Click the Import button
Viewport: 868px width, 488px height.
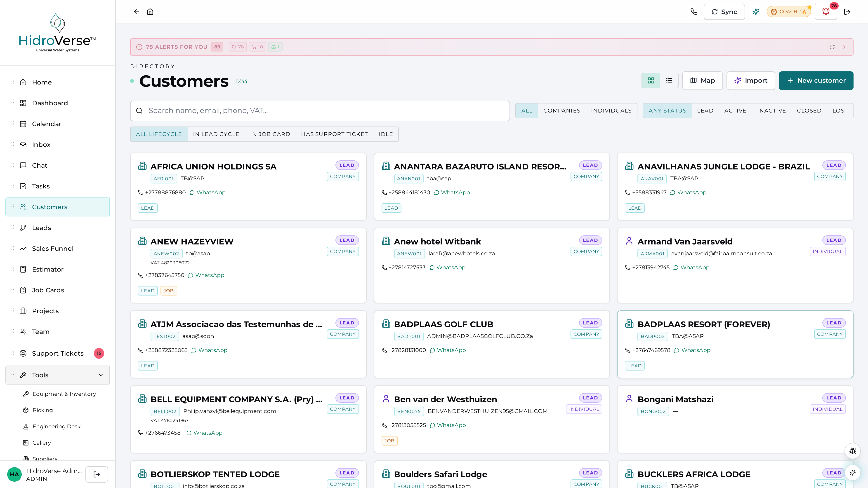751,80
